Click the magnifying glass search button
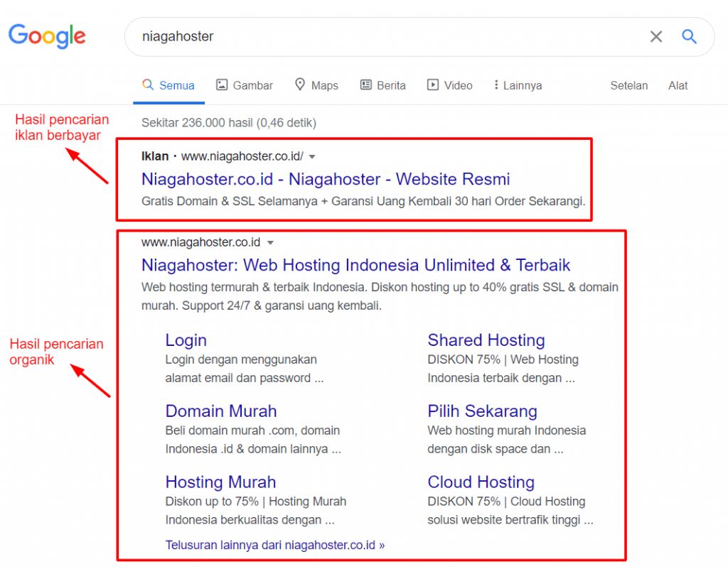This screenshot has height=569, width=728. [689, 36]
